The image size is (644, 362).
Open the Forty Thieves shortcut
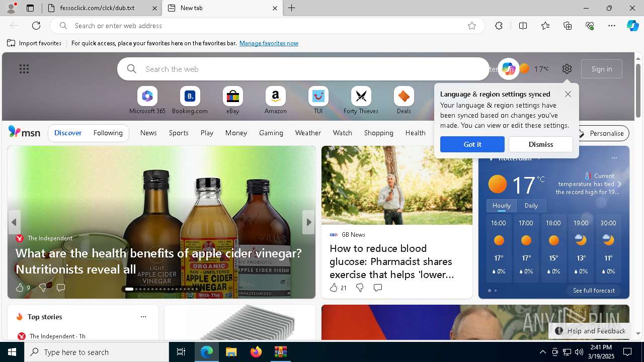coord(361,101)
